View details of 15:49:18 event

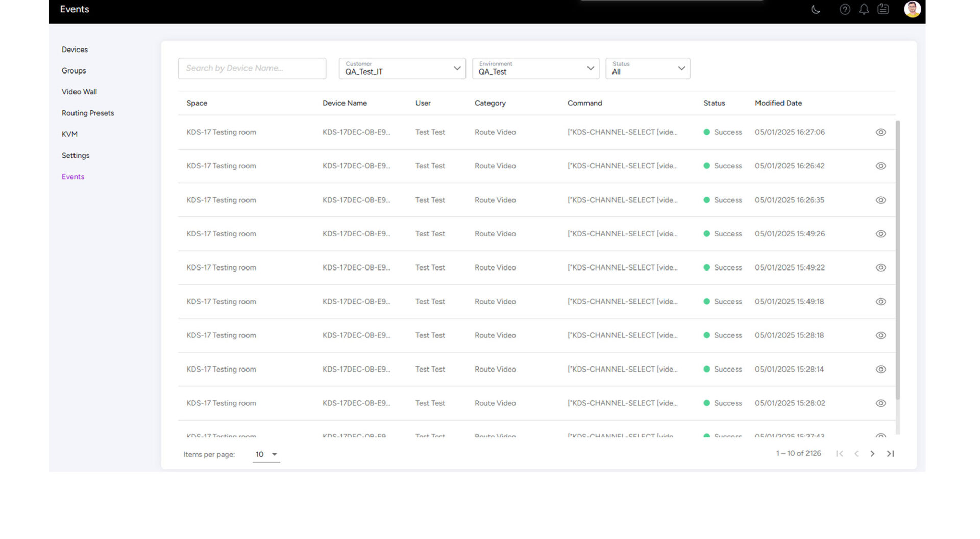[880, 302]
